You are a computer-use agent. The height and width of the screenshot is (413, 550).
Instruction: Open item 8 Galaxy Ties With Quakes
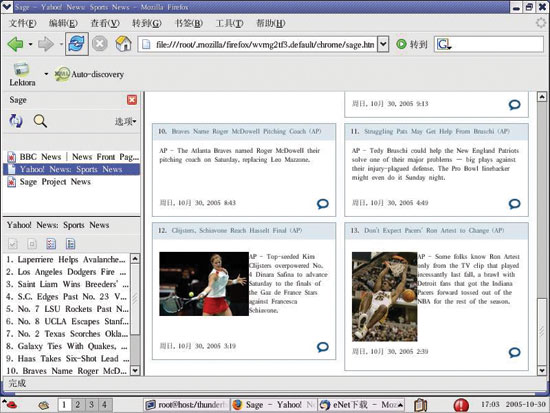click(67, 346)
